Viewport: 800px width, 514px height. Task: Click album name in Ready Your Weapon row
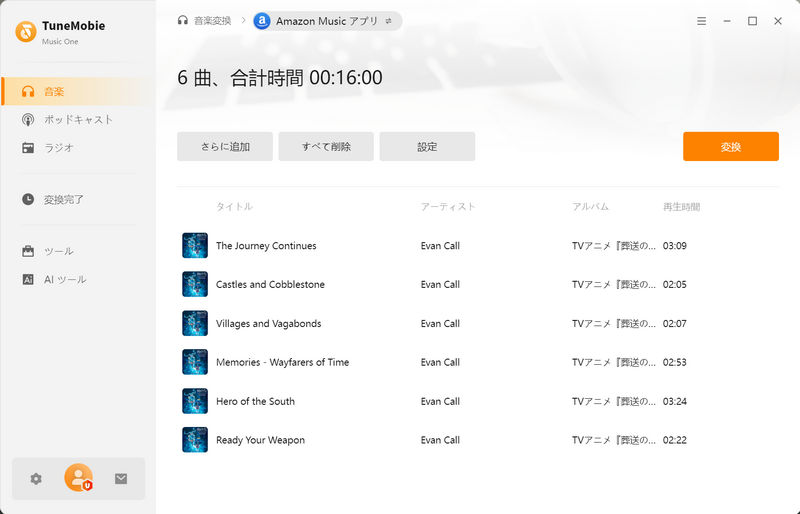(x=614, y=440)
